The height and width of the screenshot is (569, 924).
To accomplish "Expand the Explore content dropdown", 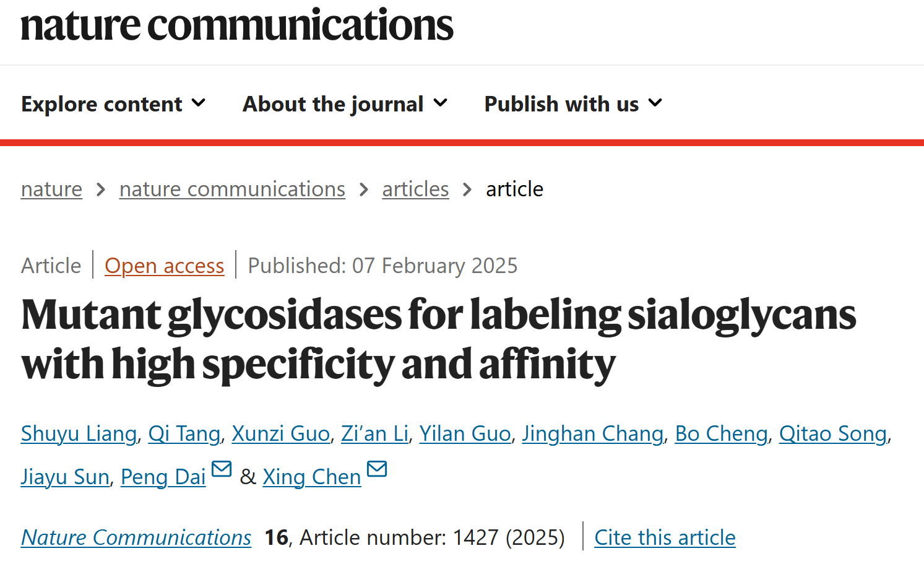I will coord(113,104).
